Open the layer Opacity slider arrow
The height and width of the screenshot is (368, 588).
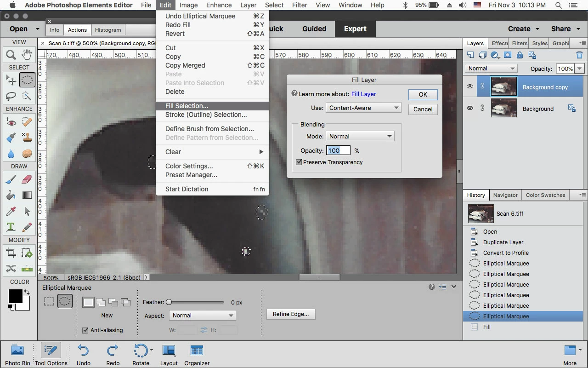580,69
